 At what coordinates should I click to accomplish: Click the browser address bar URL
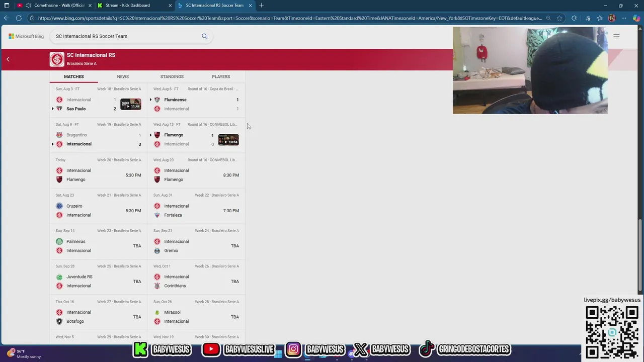click(290, 18)
